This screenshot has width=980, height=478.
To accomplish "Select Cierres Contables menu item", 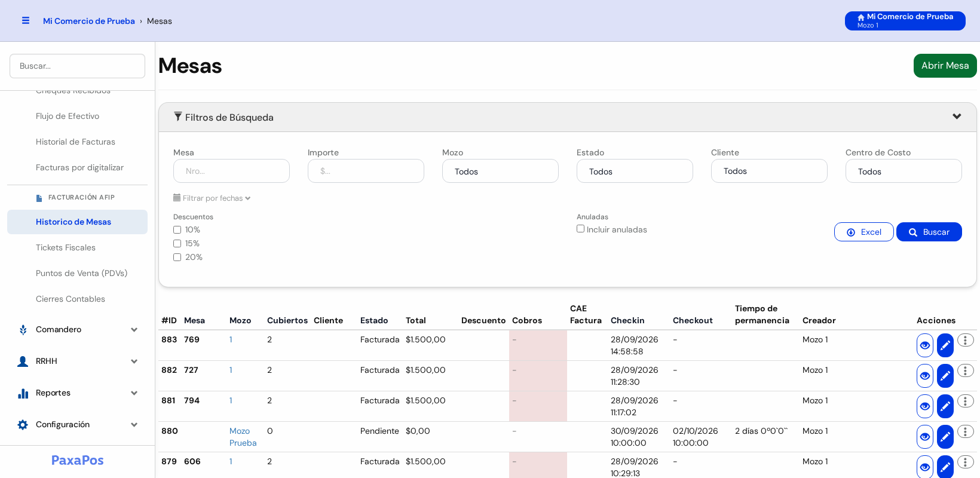I will coord(71,299).
